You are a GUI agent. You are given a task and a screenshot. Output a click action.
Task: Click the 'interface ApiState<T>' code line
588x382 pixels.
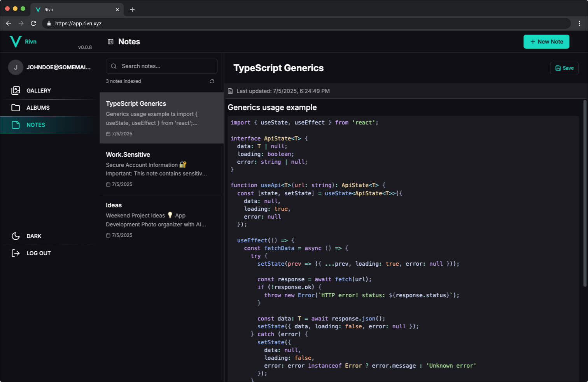[x=269, y=138]
